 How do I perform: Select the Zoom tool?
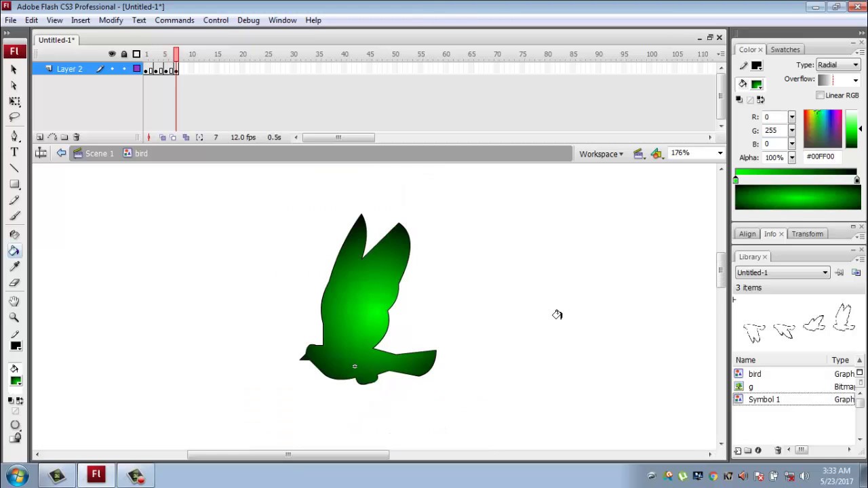[14, 317]
